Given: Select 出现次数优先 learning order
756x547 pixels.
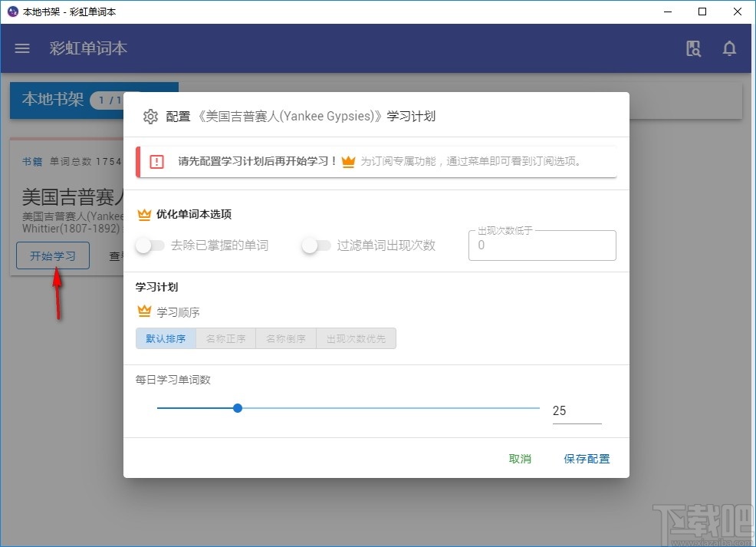Looking at the screenshot, I should (356, 338).
